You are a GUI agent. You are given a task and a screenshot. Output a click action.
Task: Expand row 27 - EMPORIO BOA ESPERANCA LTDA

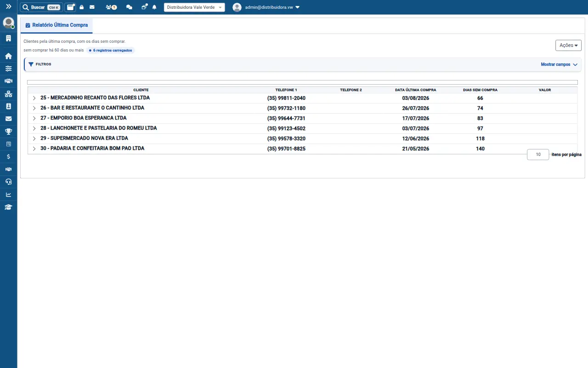click(34, 118)
